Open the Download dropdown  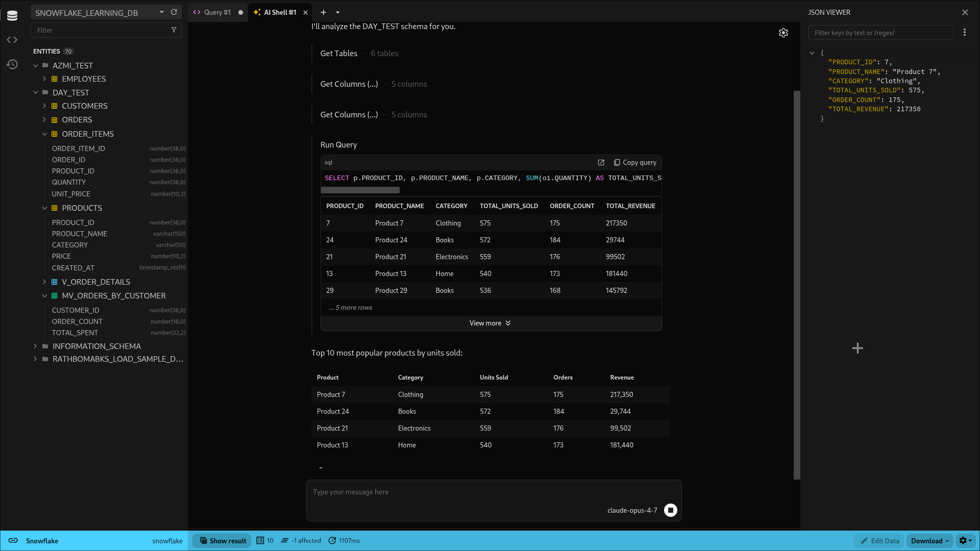point(929,541)
